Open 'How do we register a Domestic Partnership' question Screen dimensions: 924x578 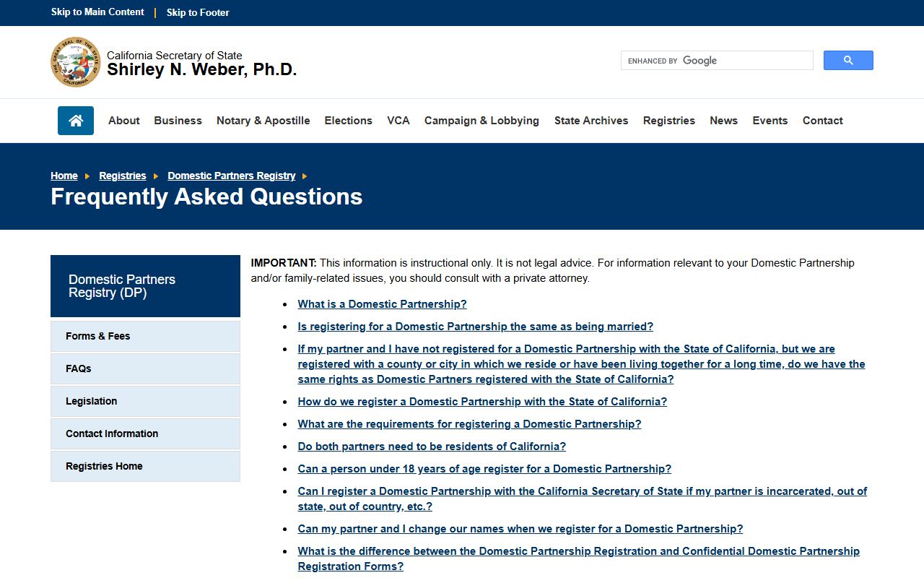[x=482, y=402]
